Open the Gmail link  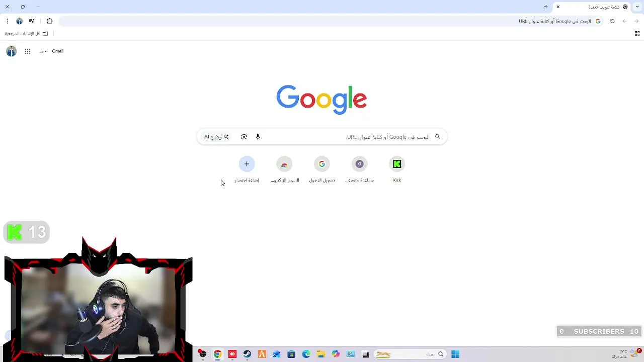(x=57, y=51)
